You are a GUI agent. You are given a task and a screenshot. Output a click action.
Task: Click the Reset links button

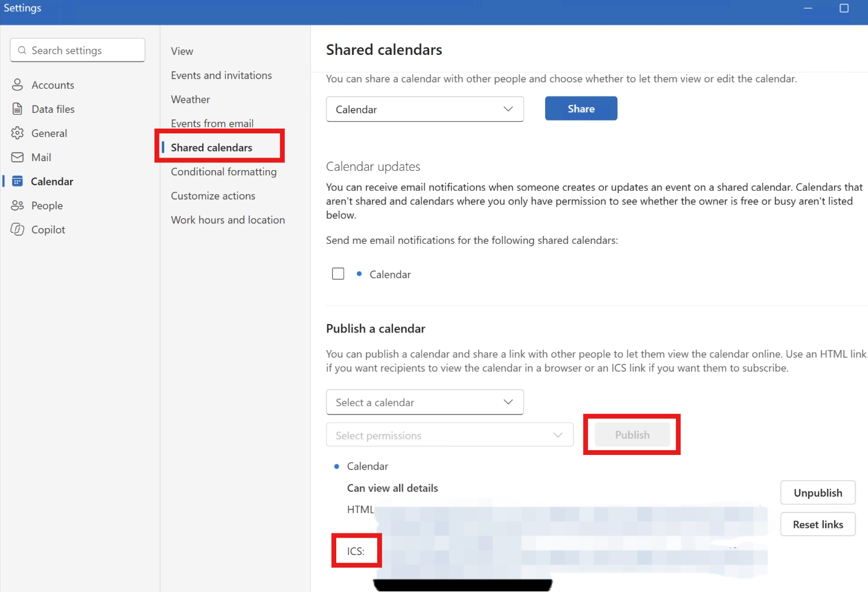pyautogui.click(x=818, y=524)
